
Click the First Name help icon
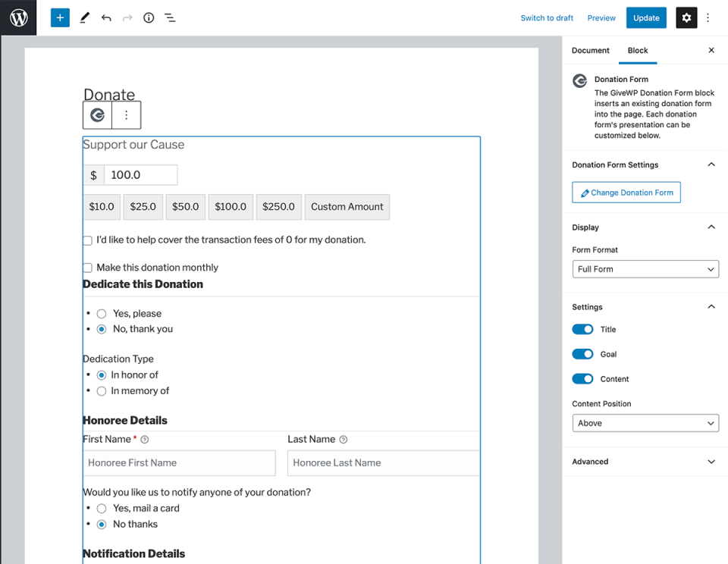145,440
